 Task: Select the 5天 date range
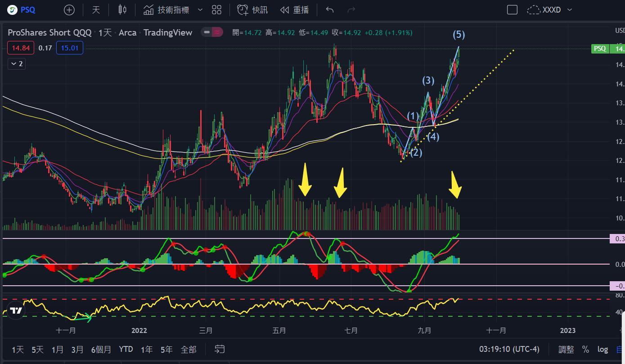[37, 349]
